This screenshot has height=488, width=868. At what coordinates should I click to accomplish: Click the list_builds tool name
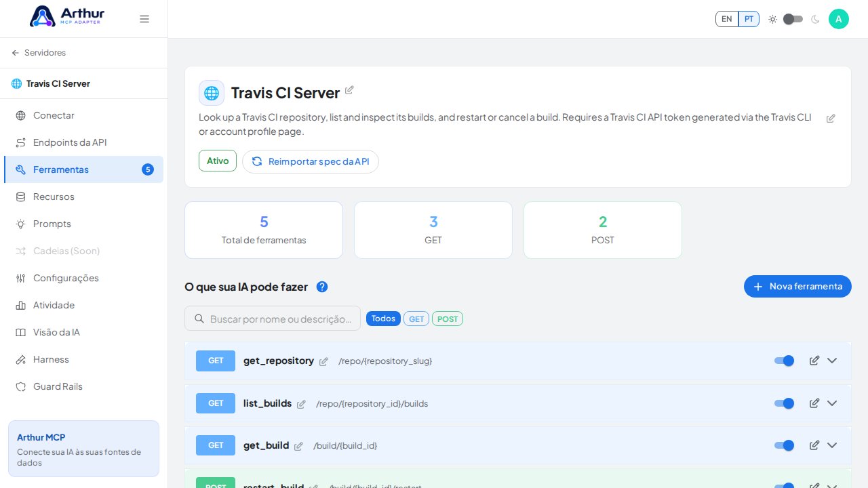[267, 403]
